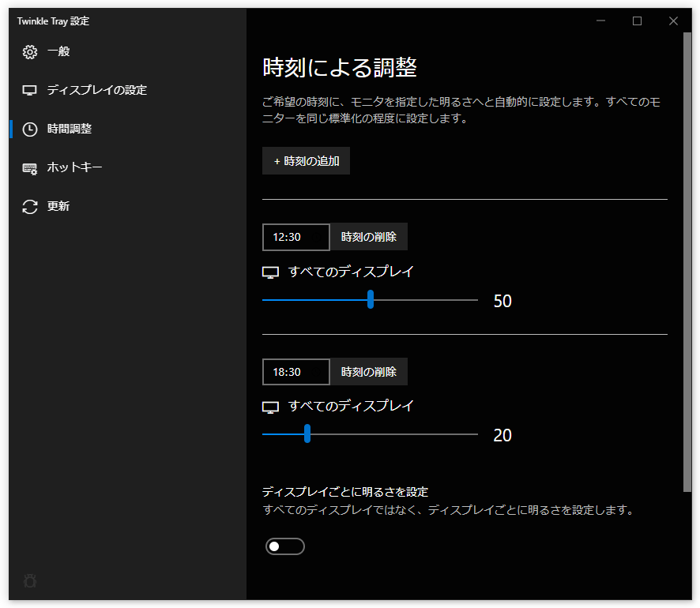Image resolution: width=700 pixels, height=608 pixels.
Task: Click the refresh icon for 更新
Action: click(x=30, y=207)
